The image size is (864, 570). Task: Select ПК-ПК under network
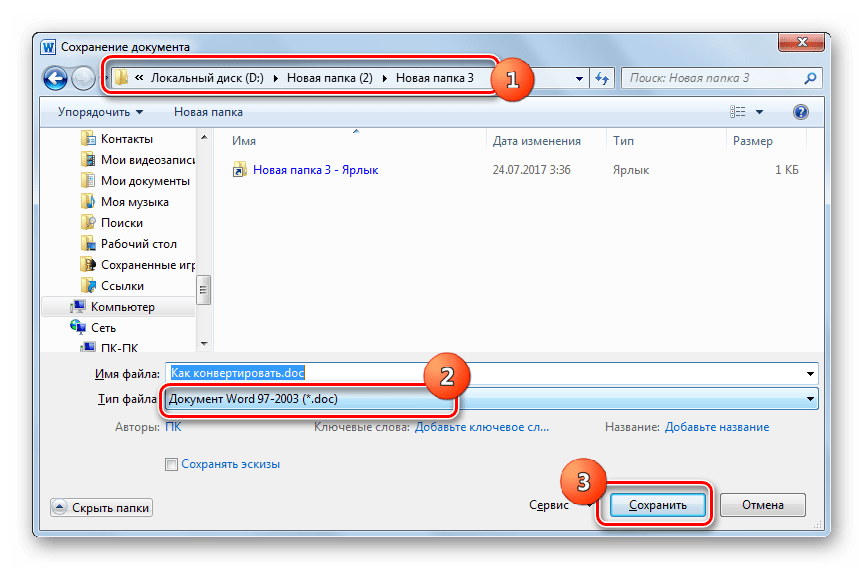120,348
